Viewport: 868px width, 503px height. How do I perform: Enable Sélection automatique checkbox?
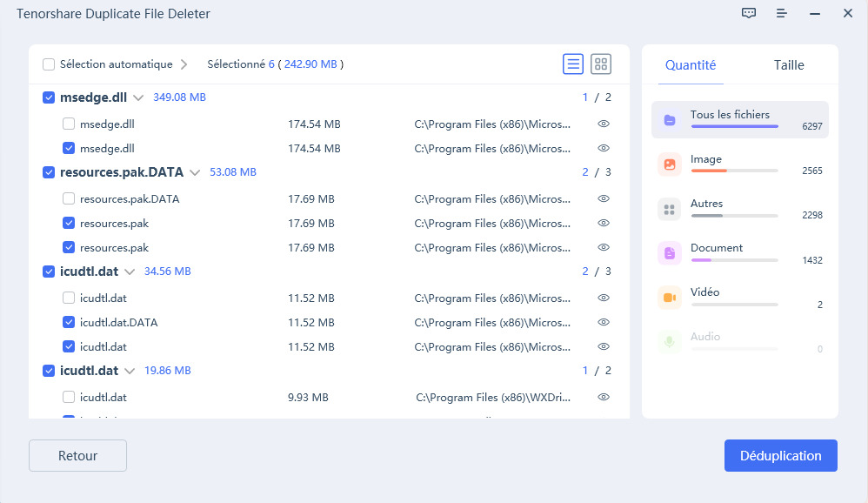(49, 64)
